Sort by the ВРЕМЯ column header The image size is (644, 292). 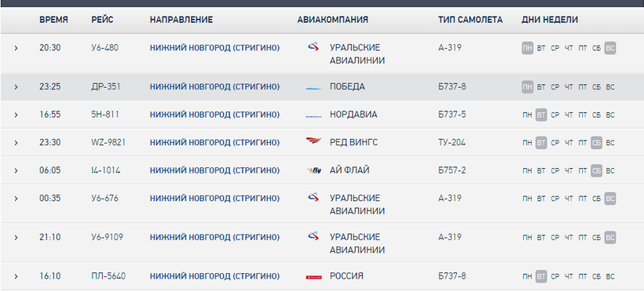[x=54, y=20]
